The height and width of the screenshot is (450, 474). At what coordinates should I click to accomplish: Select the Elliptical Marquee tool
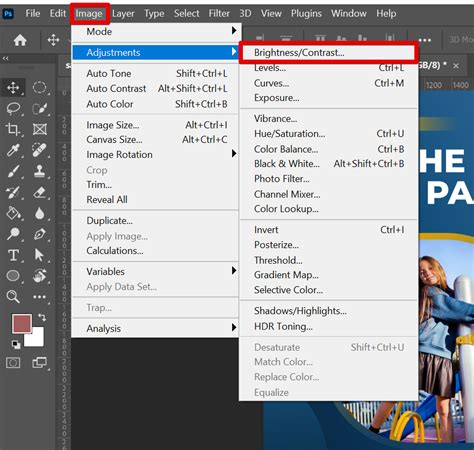tap(39, 88)
